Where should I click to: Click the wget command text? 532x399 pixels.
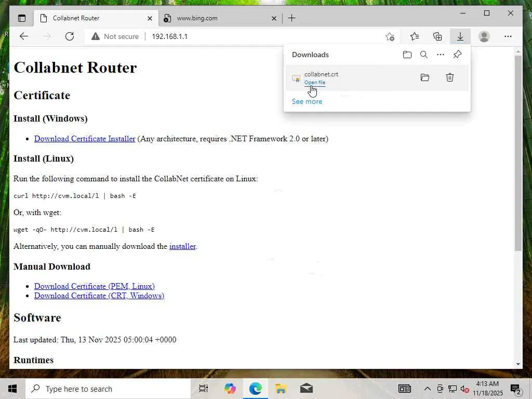pyautogui.click(x=84, y=230)
